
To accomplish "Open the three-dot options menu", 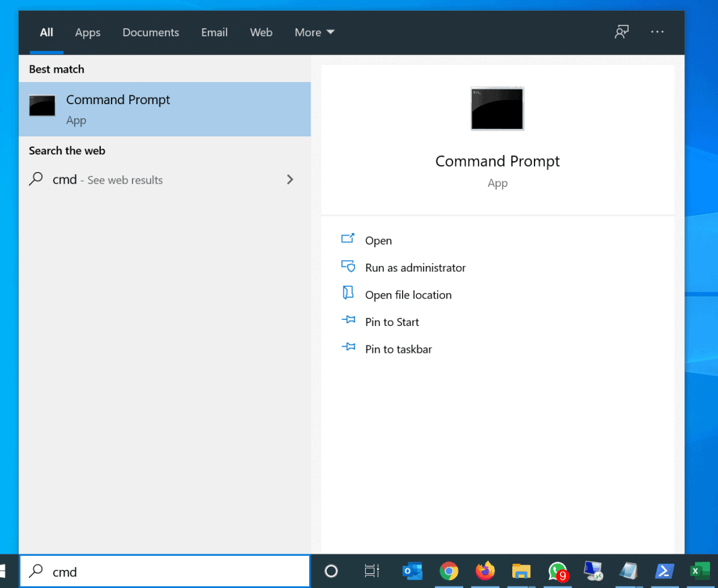I will pyautogui.click(x=657, y=32).
